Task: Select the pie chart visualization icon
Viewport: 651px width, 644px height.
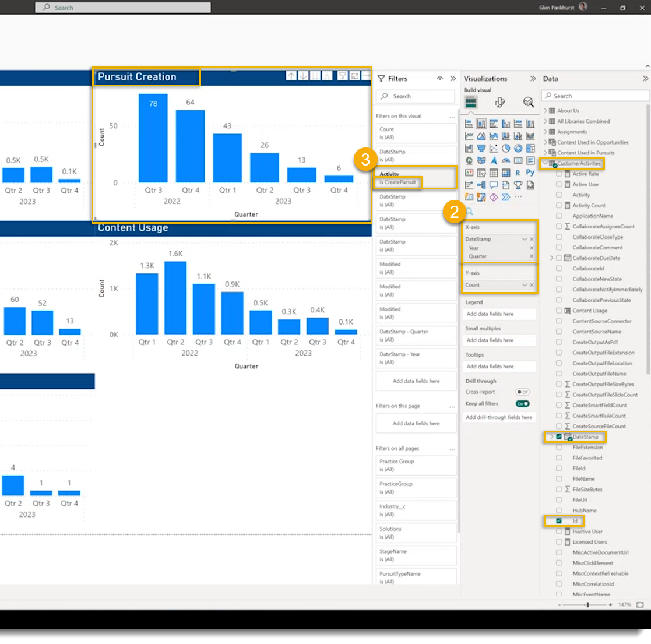Action: pos(506,149)
